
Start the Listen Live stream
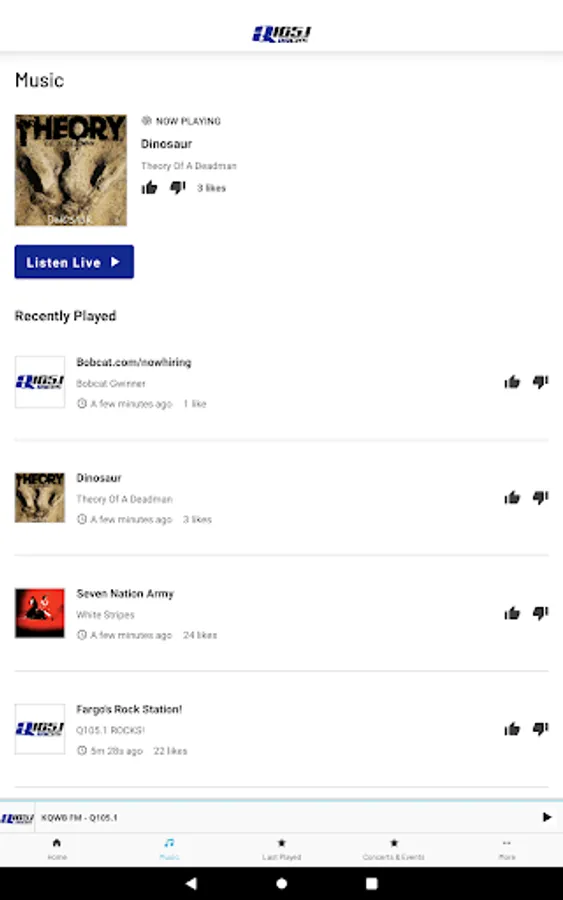(74, 262)
